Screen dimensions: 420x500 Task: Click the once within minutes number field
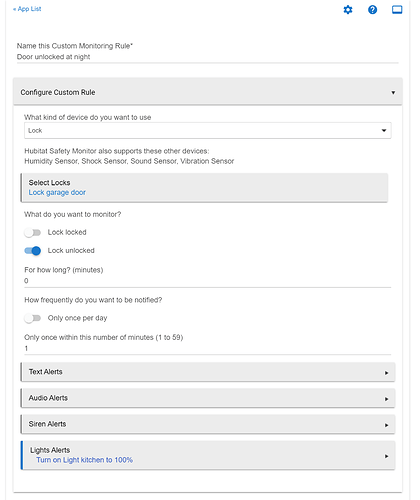pyautogui.click(x=207, y=349)
